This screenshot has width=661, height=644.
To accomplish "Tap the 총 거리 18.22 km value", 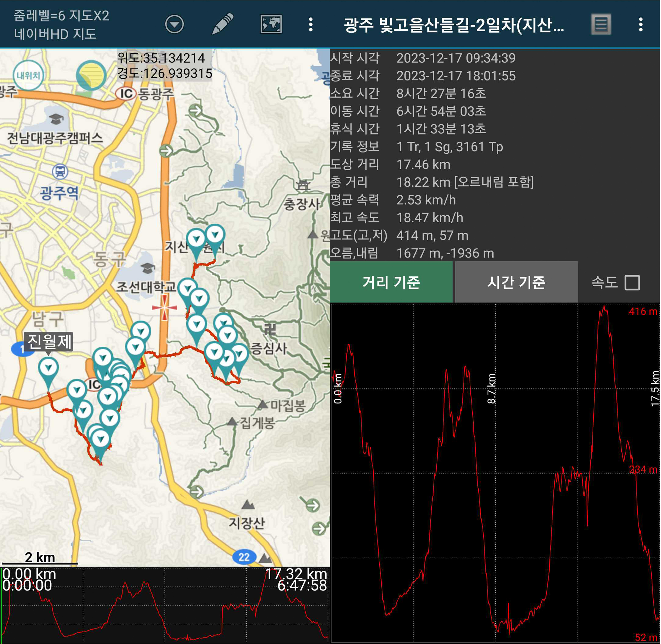I will point(465,182).
